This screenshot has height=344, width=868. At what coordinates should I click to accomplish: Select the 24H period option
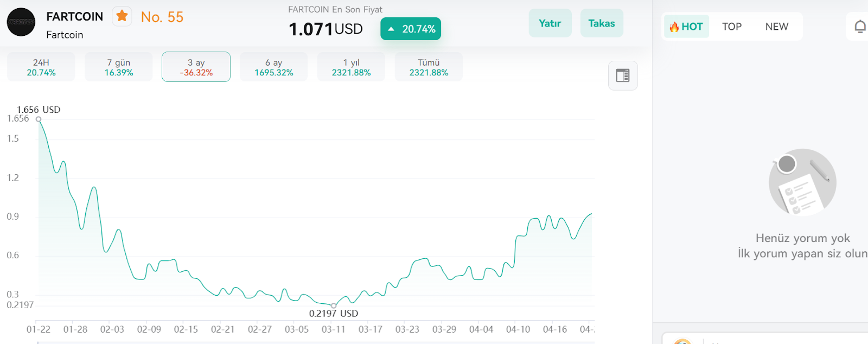(41, 67)
